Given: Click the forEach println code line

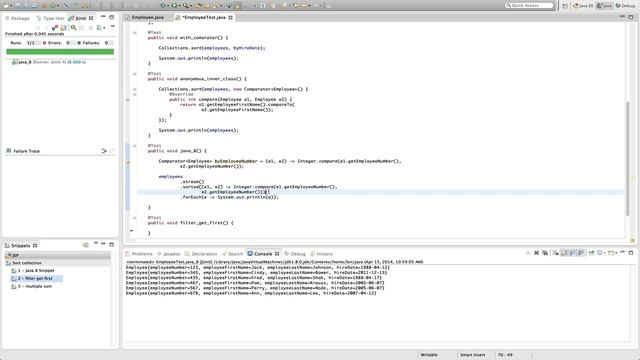Looking at the screenshot, I should click(x=229, y=197).
